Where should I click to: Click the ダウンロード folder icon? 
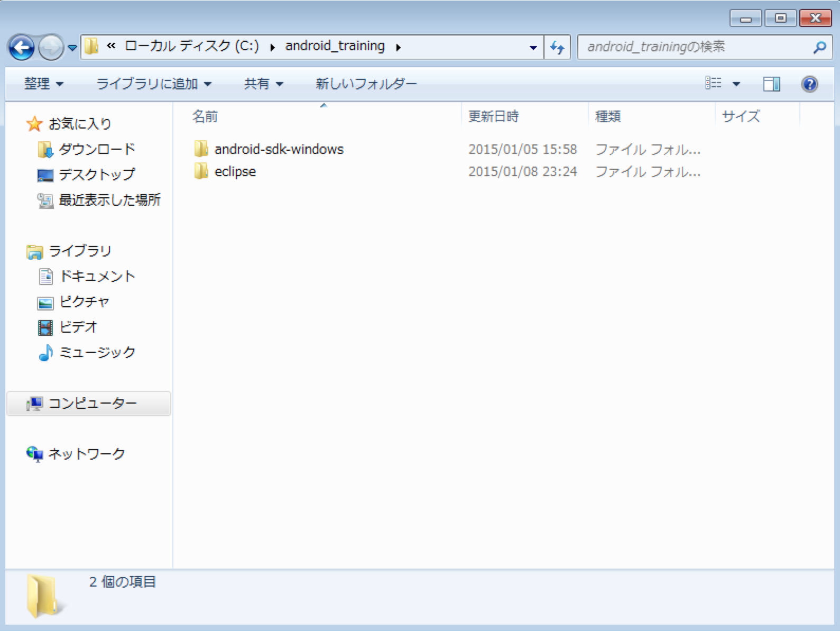(x=45, y=150)
